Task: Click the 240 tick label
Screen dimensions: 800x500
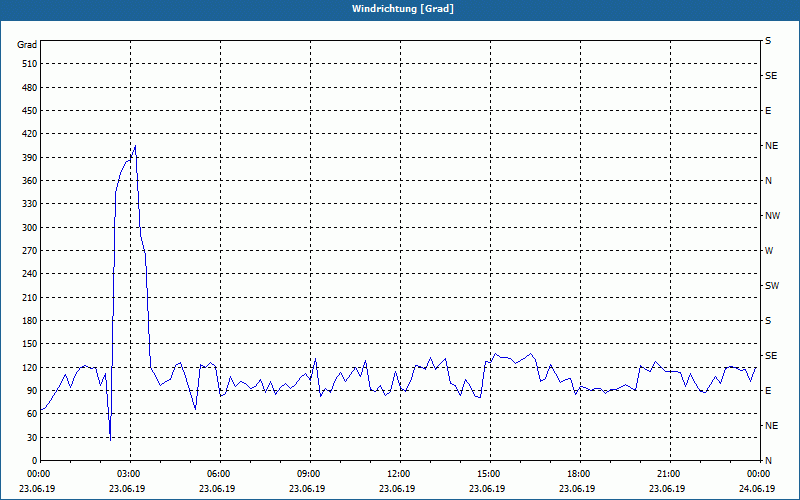Action: [30, 274]
